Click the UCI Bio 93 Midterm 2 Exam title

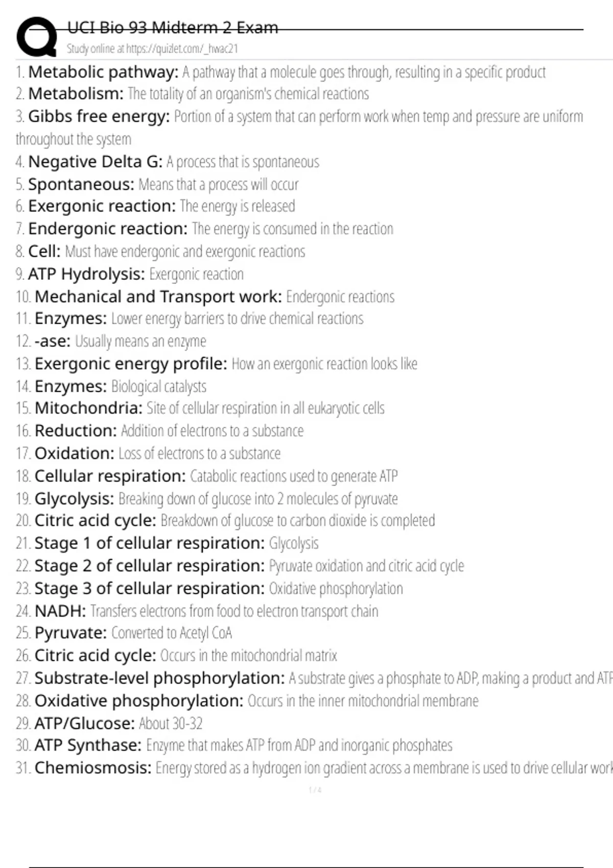click(x=173, y=28)
